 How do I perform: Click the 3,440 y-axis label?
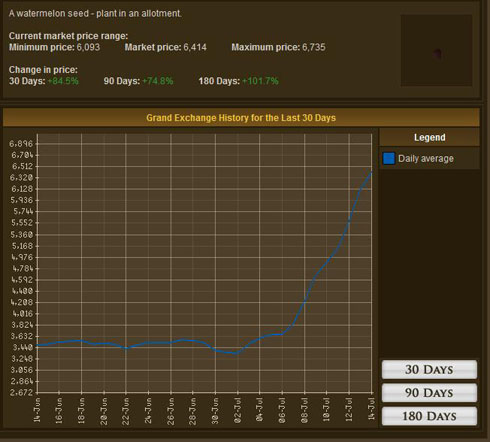coord(22,347)
